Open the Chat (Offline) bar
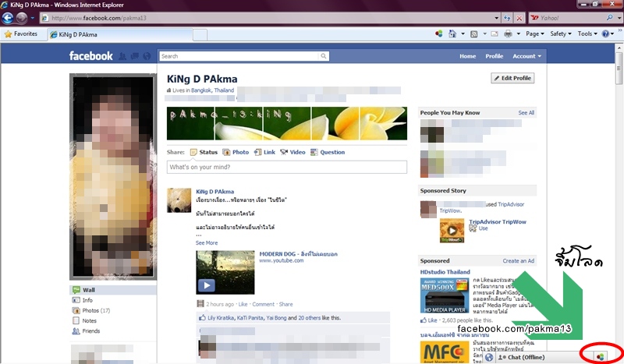This screenshot has width=624, height=364. point(526,357)
